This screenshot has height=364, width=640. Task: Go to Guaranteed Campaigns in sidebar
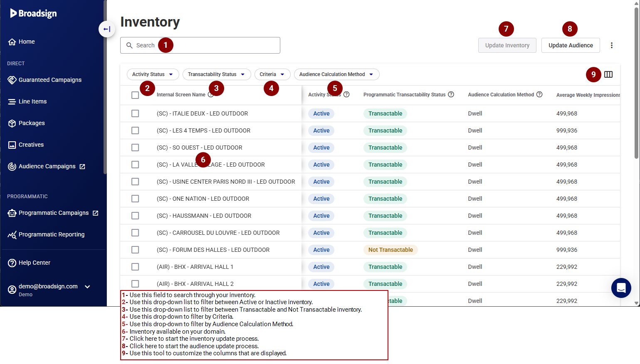click(x=50, y=80)
